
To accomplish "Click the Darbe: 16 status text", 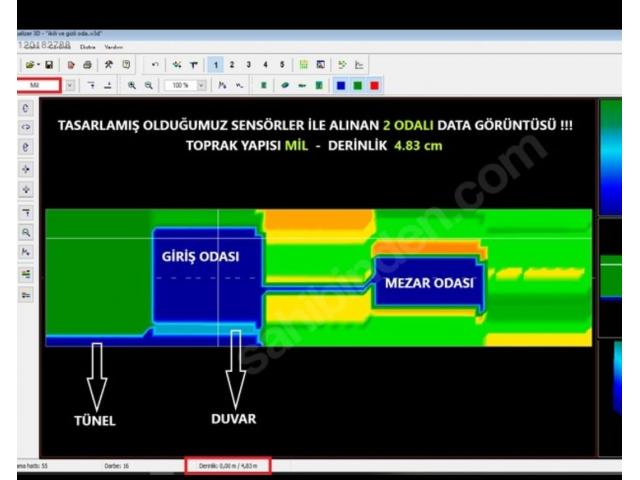I will (117, 466).
